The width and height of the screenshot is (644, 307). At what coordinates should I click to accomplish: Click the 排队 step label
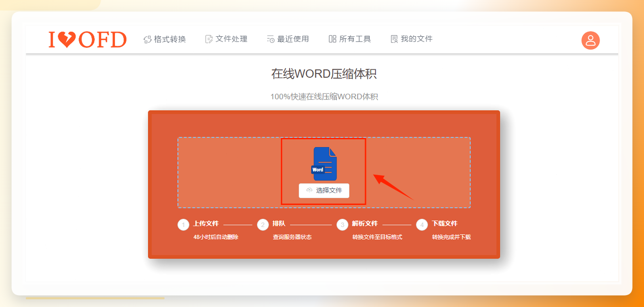[279, 223]
